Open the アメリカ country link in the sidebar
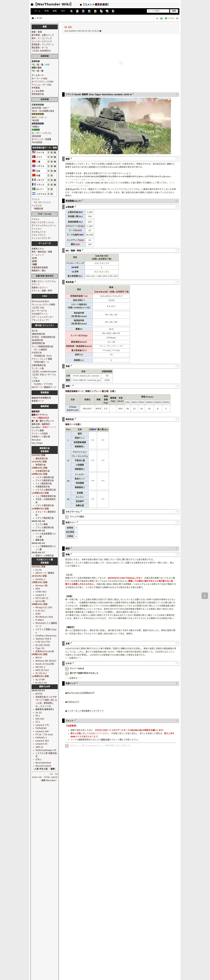 [40, 152]
